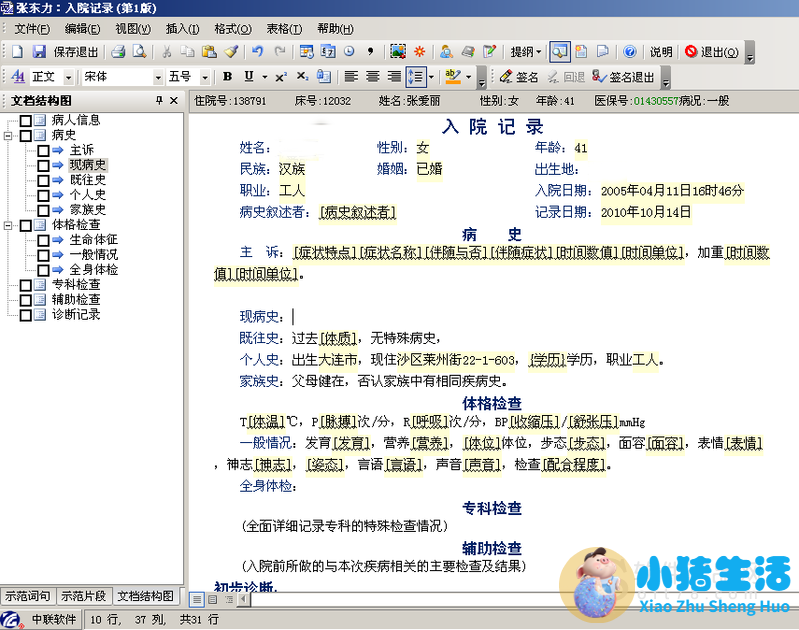Click the save (floppy disk) icon
Viewport: 799px width, 630px height.
pyautogui.click(x=39, y=52)
